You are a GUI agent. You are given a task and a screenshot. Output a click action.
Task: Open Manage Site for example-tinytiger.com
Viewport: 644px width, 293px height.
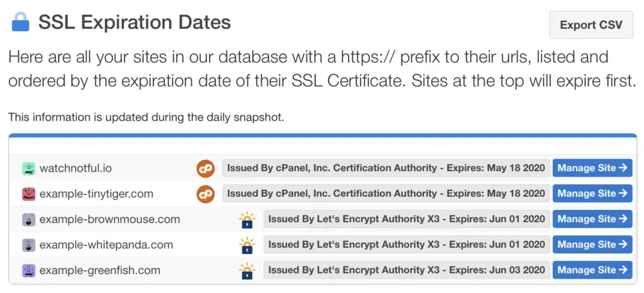pyautogui.click(x=592, y=193)
